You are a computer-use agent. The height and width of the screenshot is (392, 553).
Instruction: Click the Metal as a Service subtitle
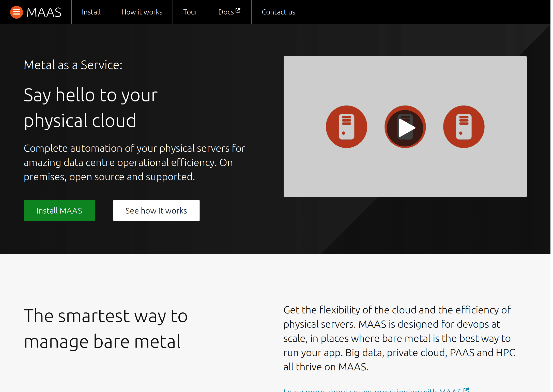73,65
